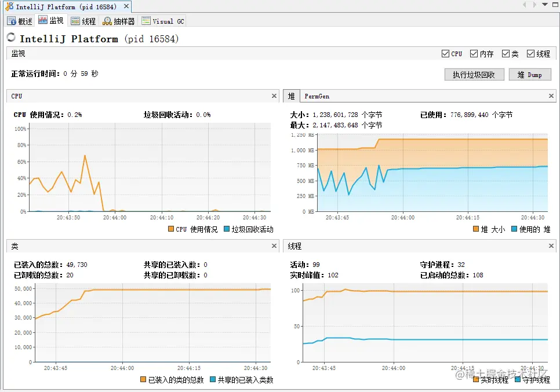Click the blue 使用的 堆 legend swatch

point(514,229)
